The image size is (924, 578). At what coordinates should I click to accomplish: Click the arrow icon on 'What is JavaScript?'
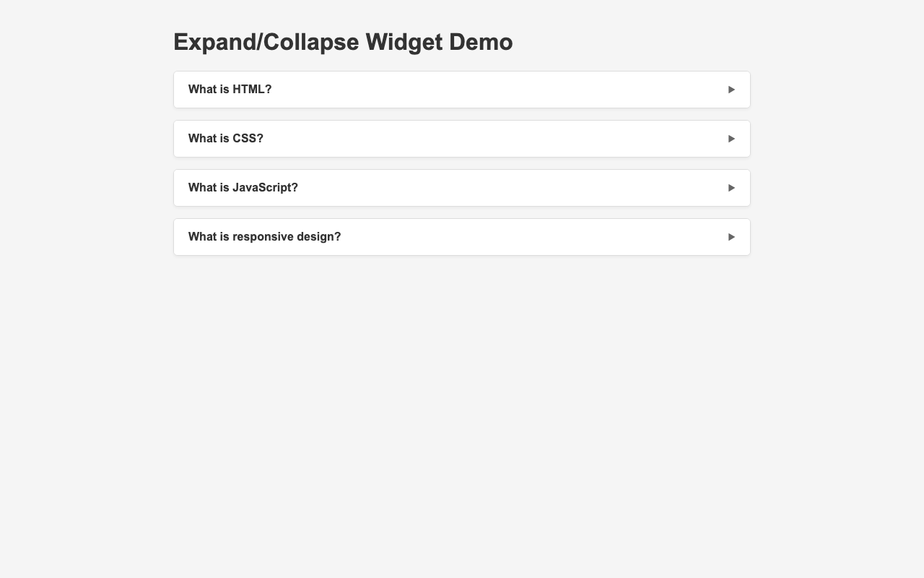tap(731, 187)
